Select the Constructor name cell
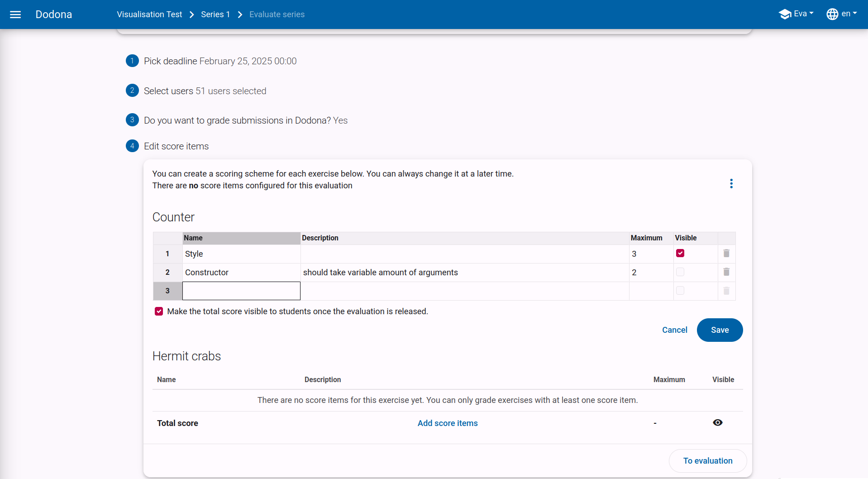 pyautogui.click(x=241, y=273)
